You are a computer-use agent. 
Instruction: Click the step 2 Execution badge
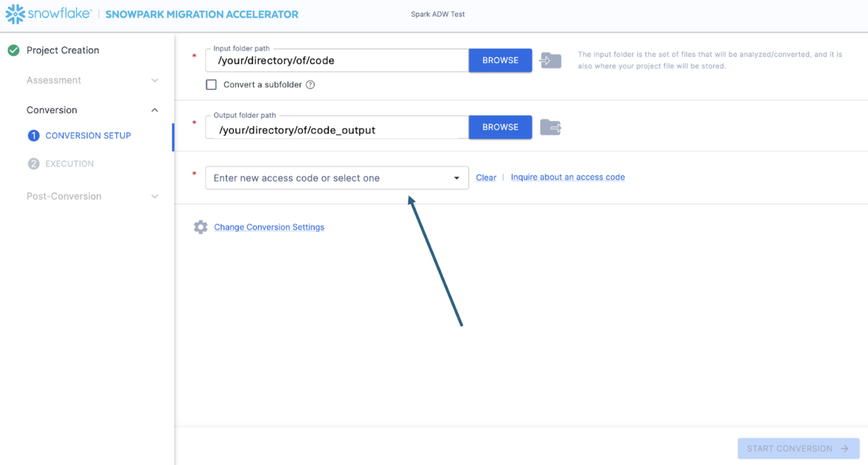(x=33, y=164)
